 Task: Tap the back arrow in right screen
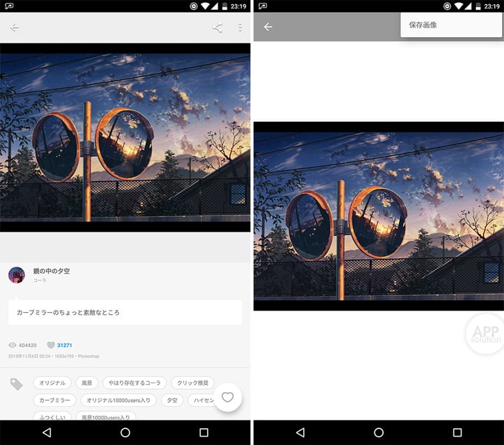point(268,27)
